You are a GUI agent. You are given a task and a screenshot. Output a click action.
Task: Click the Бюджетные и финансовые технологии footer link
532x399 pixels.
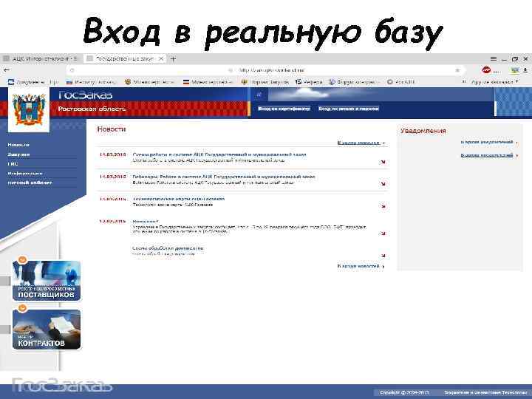point(485,392)
